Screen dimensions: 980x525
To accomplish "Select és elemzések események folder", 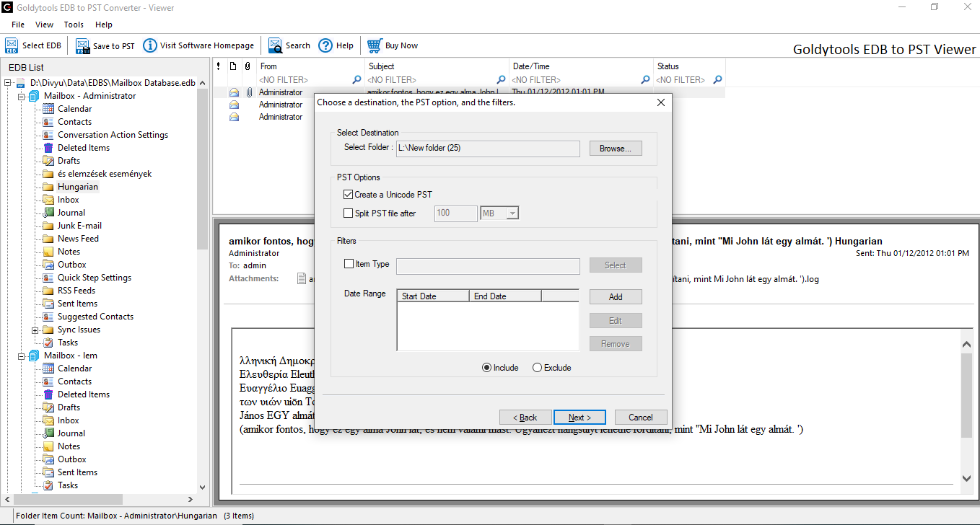I will [105, 174].
